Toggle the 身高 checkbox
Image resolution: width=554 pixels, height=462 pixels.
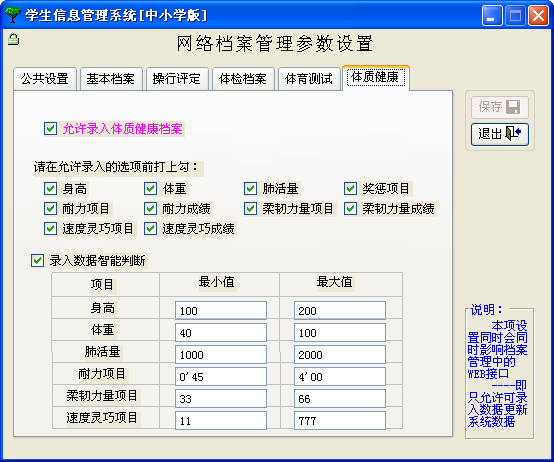point(51,189)
